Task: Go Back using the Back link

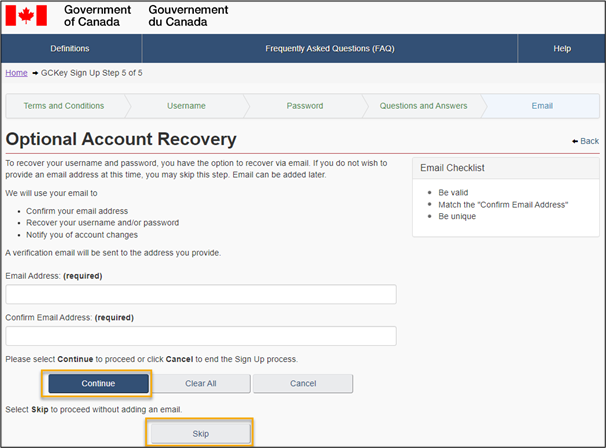Action: tap(586, 141)
